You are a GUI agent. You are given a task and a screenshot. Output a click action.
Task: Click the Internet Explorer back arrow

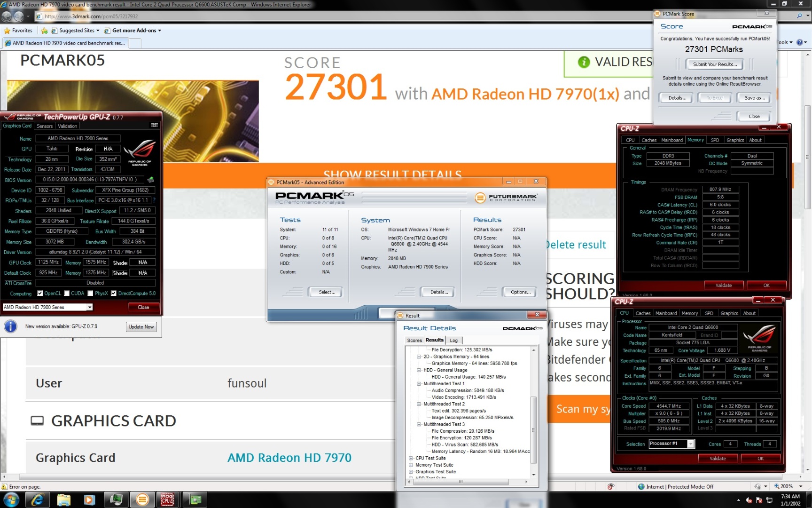7,16
